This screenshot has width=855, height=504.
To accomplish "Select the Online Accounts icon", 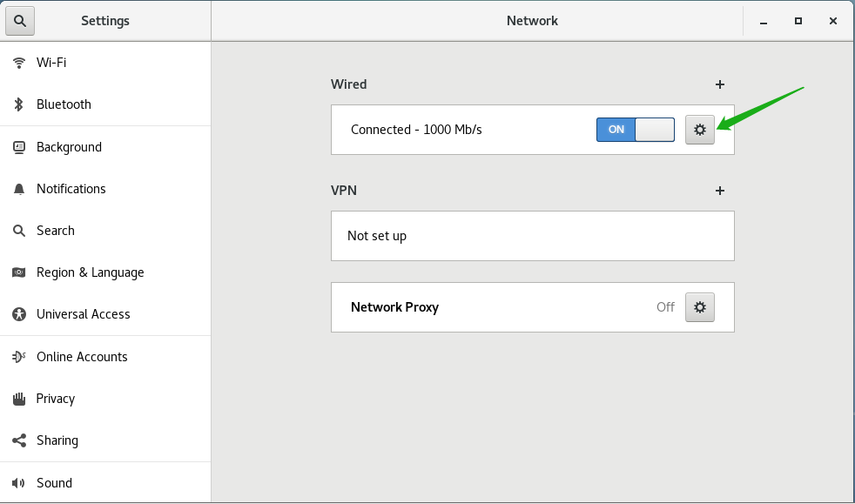I will point(18,356).
